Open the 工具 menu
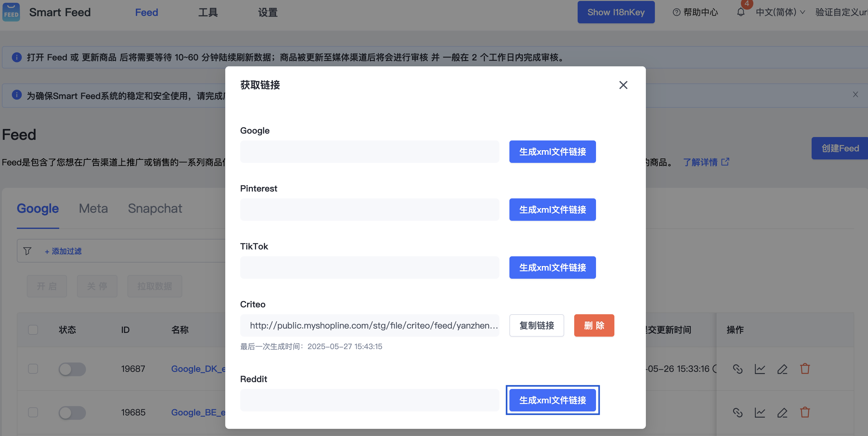This screenshot has width=868, height=436. (x=208, y=12)
